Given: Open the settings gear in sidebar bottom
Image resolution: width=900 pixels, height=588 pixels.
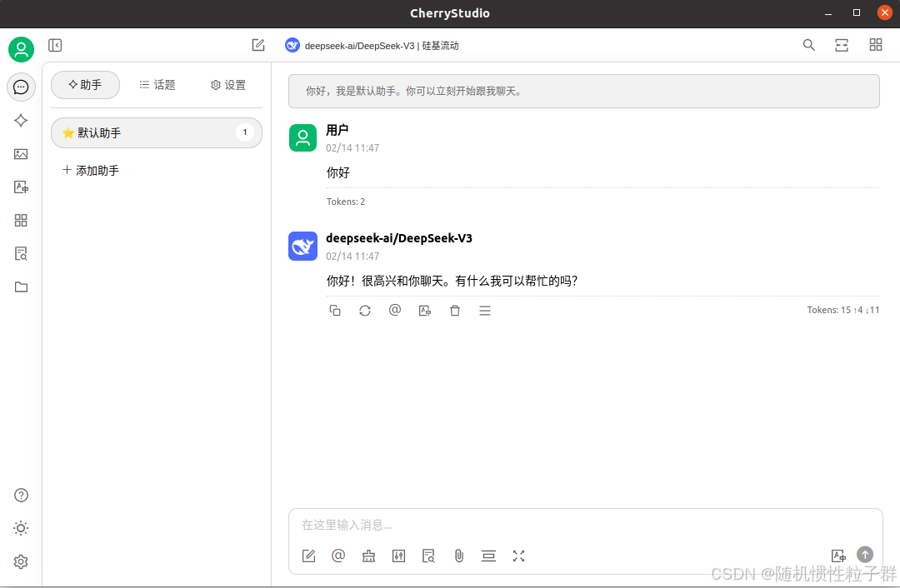Looking at the screenshot, I should pos(21,561).
